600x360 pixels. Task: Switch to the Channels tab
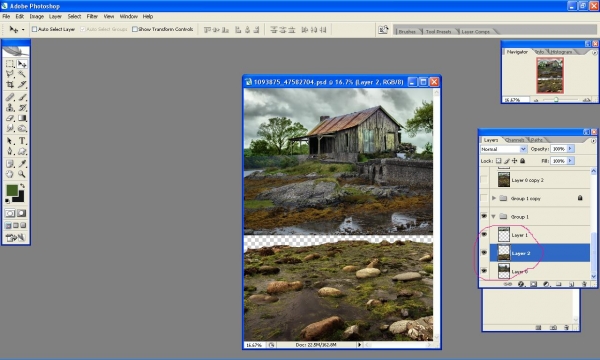(x=514, y=140)
